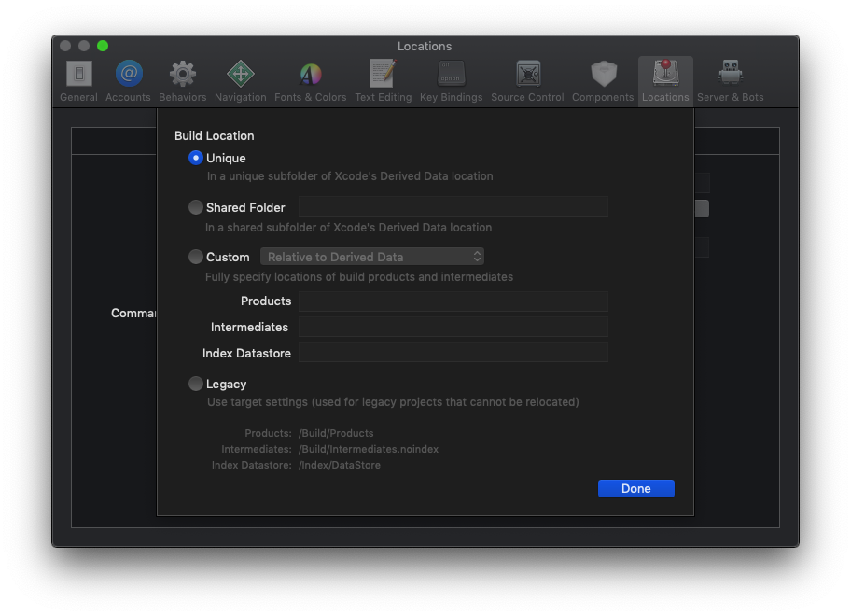Viewport: 851px width, 616px height.
Task: Open Server & Bots preferences
Action: tap(730, 81)
